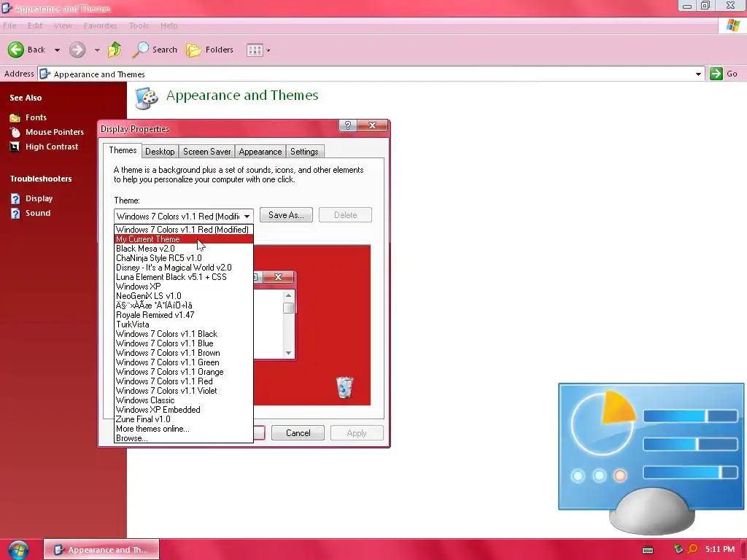Click the address bar page icon
Image resolution: width=747 pixels, height=560 pixels.
[44, 74]
